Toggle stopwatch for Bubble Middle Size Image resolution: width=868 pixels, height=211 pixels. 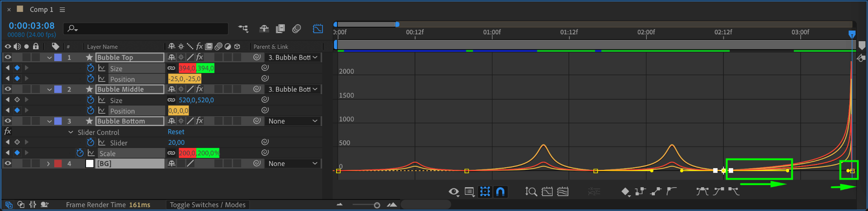pos(90,100)
